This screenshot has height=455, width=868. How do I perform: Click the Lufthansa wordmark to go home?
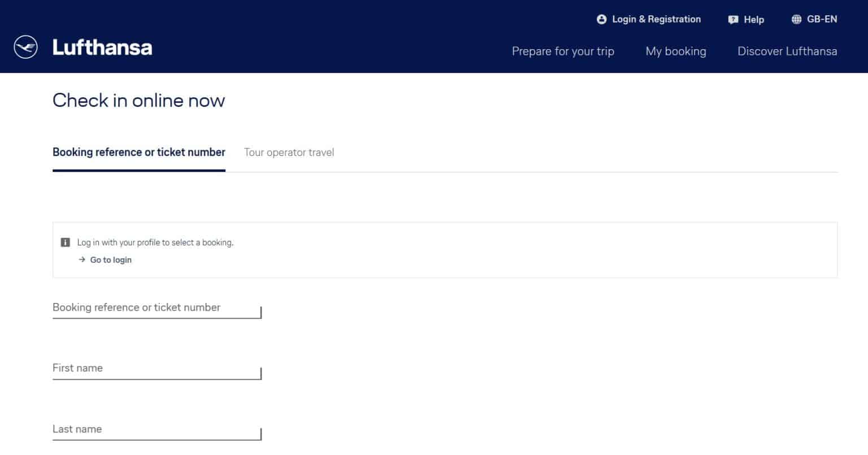102,47
